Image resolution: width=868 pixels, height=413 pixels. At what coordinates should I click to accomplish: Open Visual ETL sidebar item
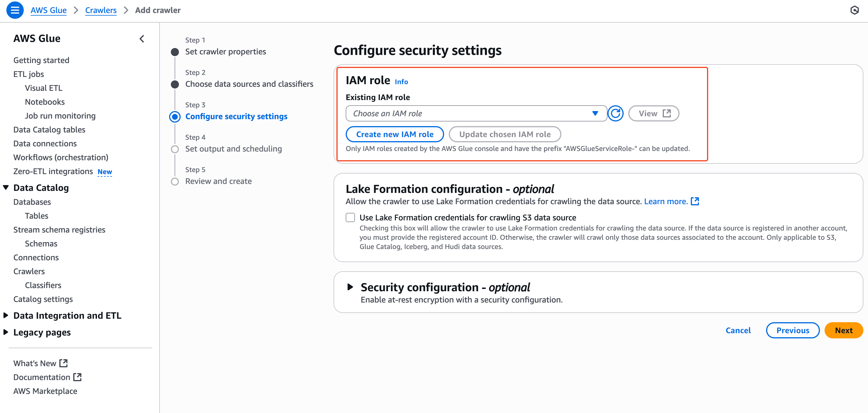pos(43,88)
